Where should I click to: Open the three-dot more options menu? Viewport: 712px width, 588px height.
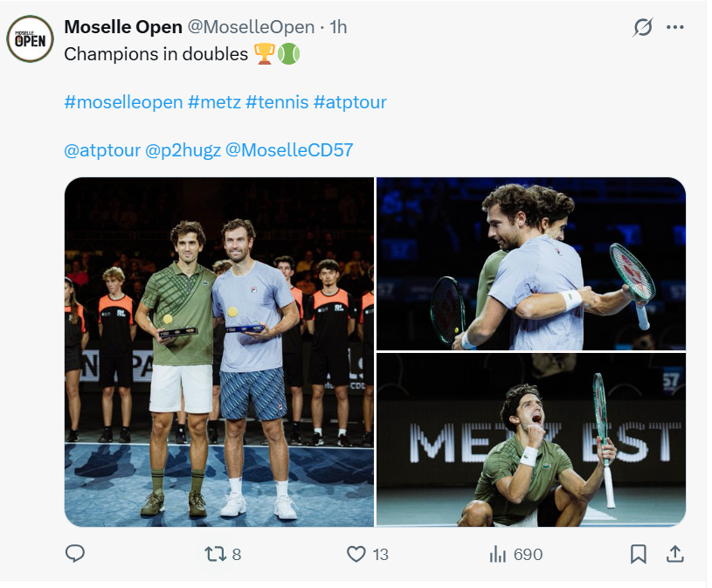click(675, 27)
